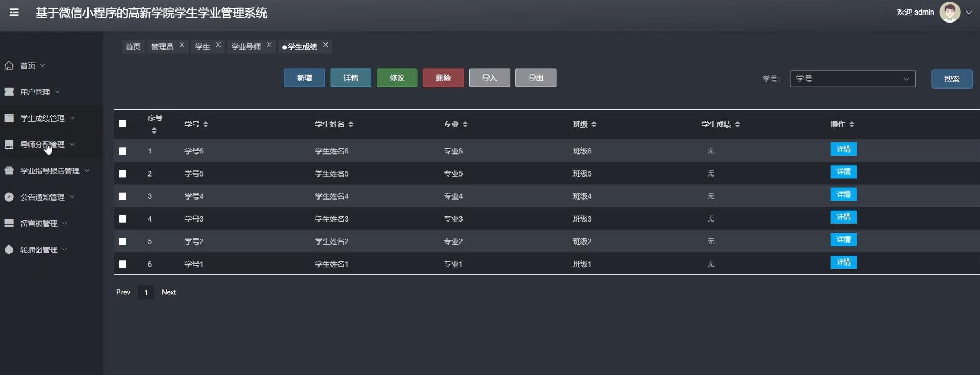This screenshot has width=980, height=375.
Task: Expand the 首页 sidebar menu
Action: pyautogui.click(x=42, y=65)
